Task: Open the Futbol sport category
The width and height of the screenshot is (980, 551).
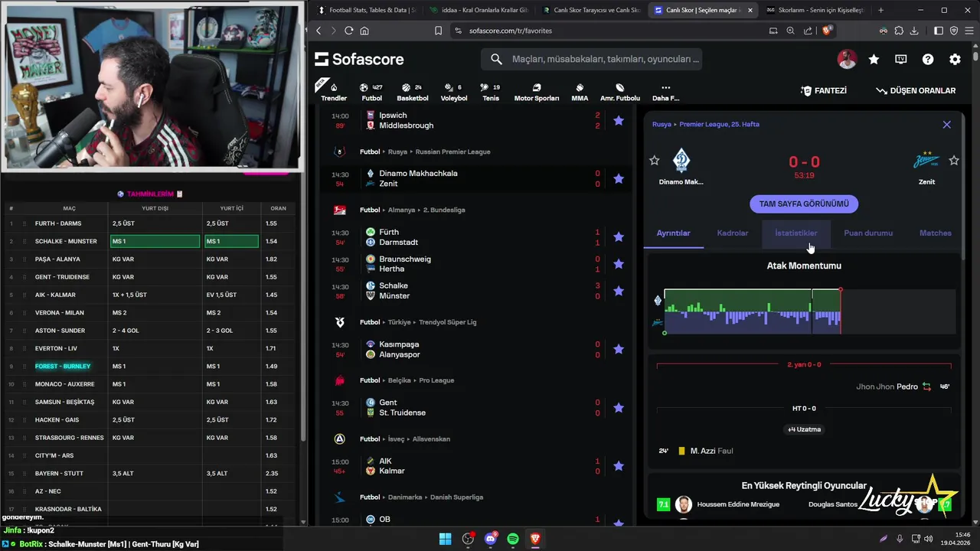Action: point(371,92)
